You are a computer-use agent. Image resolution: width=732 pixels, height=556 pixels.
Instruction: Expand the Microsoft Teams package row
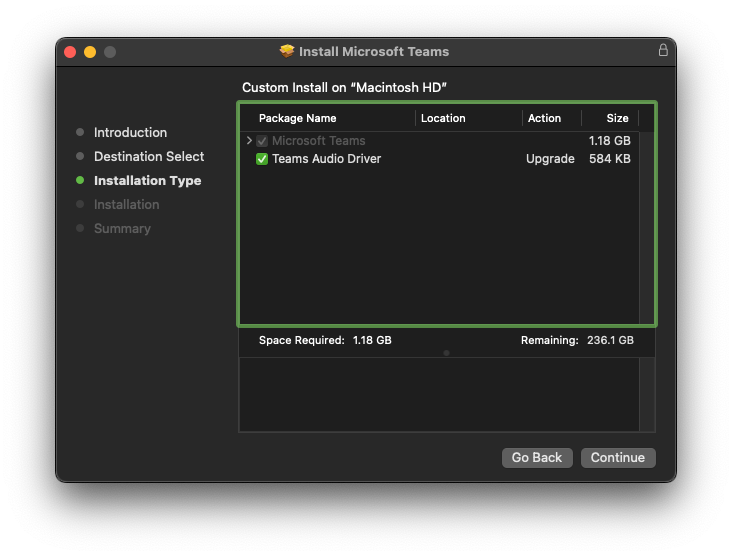249,141
